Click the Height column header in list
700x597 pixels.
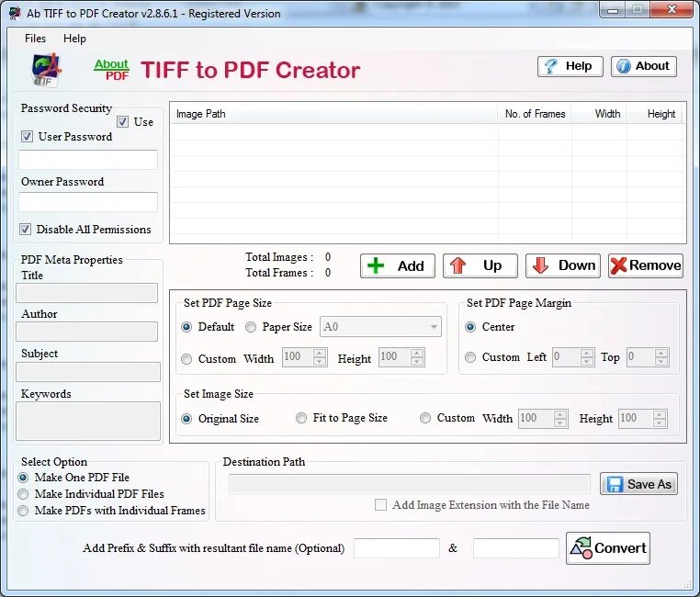[654, 114]
